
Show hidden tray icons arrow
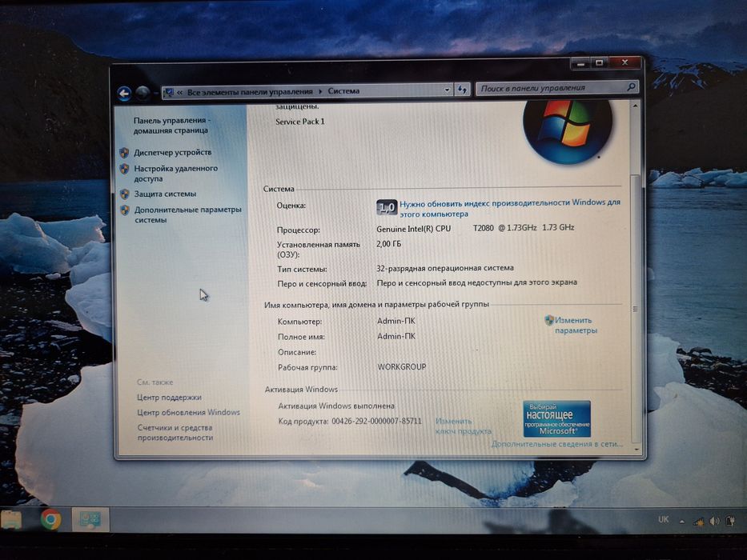click(682, 522)
